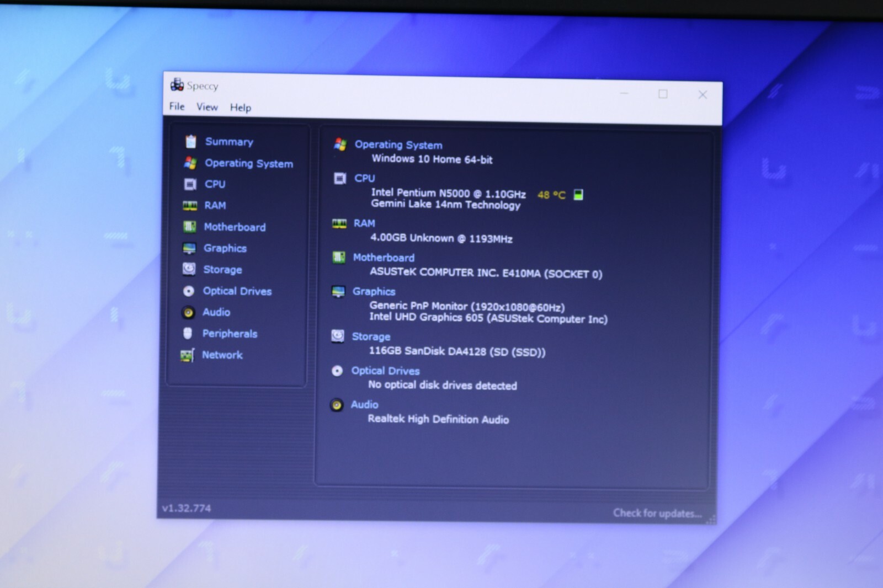This screenshot has width=883, height=588.
Task: Select Operating System in the sidebar
Action: pos(249,163)
